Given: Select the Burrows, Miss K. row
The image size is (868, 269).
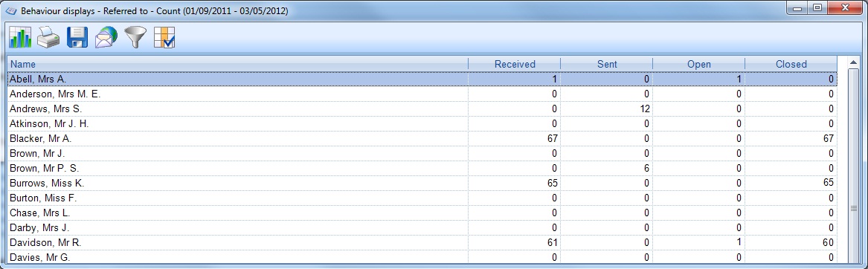Looking at the screenshot, I should 422,183.
